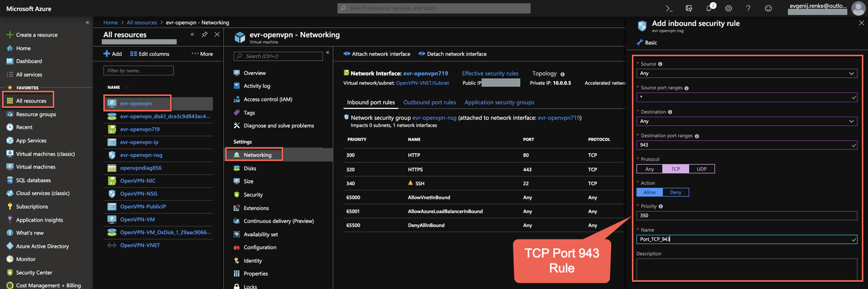Open Monitor icon in sidebar
868x289 pixels.
point(10,259)
